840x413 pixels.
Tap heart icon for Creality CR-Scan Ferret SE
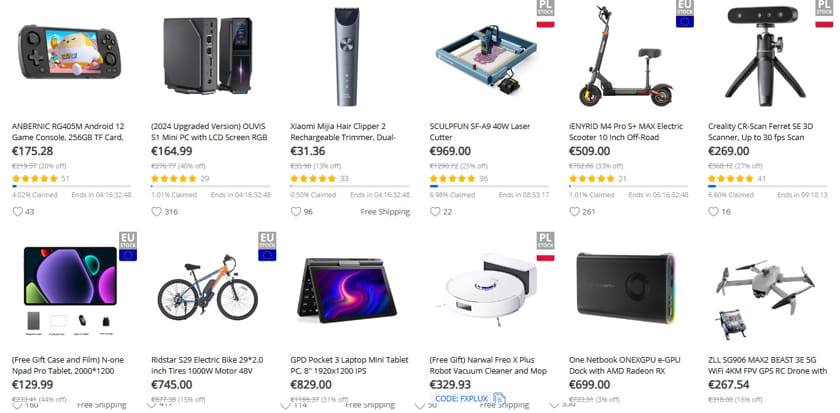(x=714, y=212)
